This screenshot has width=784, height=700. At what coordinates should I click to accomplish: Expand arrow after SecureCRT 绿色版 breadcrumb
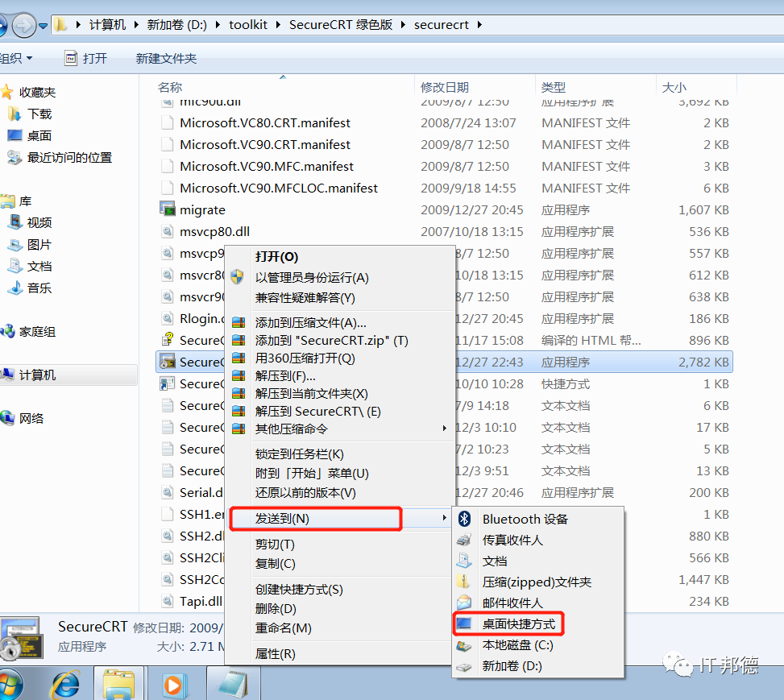(403, 24)
